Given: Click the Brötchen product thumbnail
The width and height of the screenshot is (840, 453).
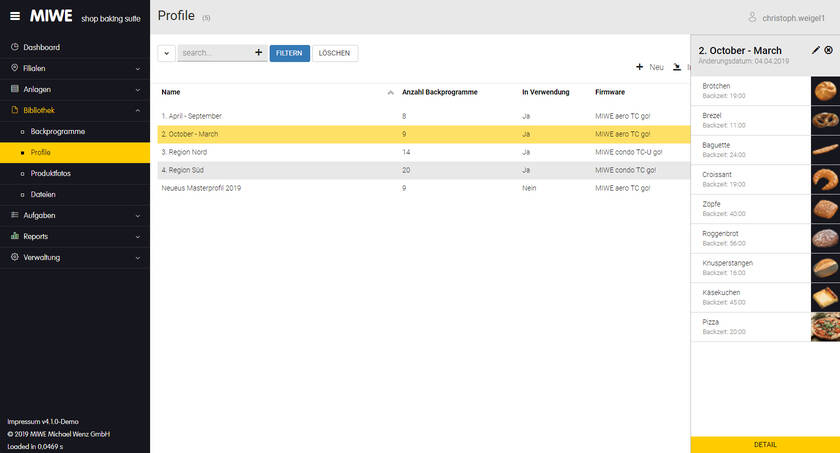Looking at the screenshot, I should click(x=825, y=91).
